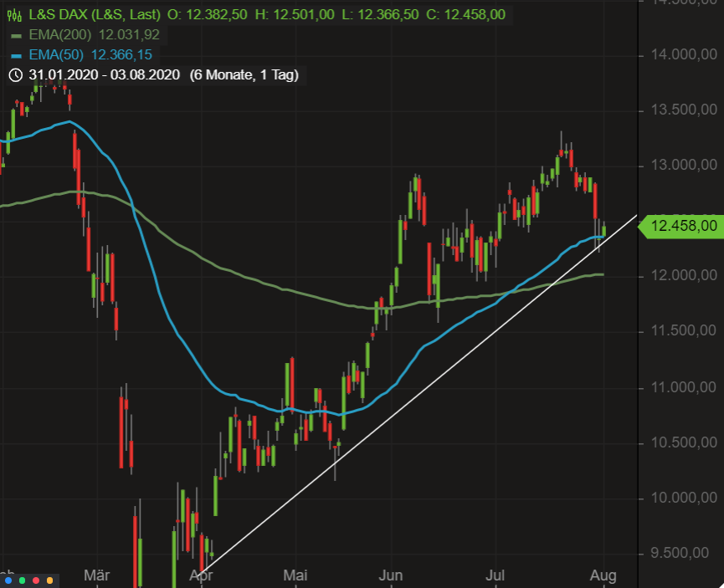Click the Aug label on time axis

(603, 575)
